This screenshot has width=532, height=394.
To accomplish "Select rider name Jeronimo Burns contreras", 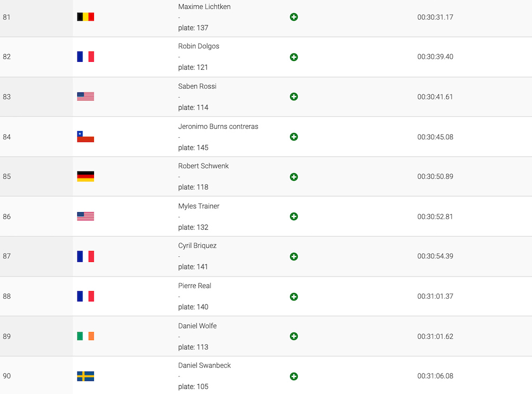I will coord(218,127).
